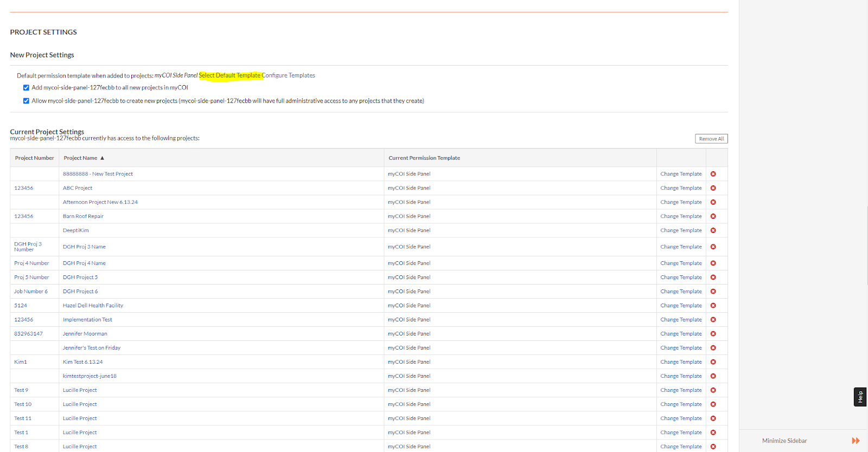
Task: Open Kim Test 6.13.24 project link
Action: [x=82, y=362]
